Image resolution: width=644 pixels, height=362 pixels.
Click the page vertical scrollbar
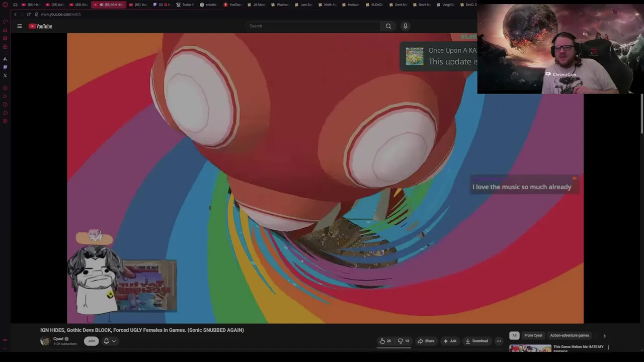tap(642, 114)
